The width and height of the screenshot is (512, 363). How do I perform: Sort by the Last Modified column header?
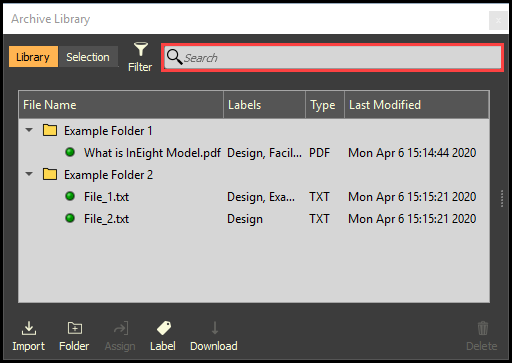click(x=417, y=105)
